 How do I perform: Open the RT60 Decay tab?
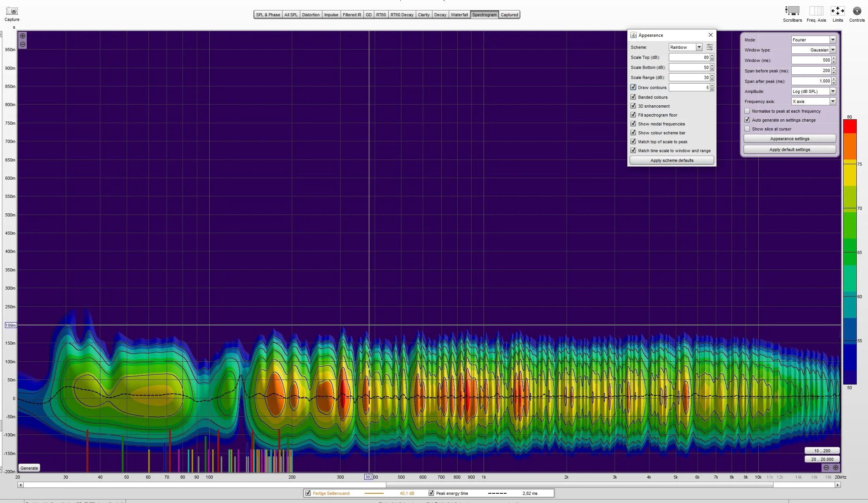point(402,15)
